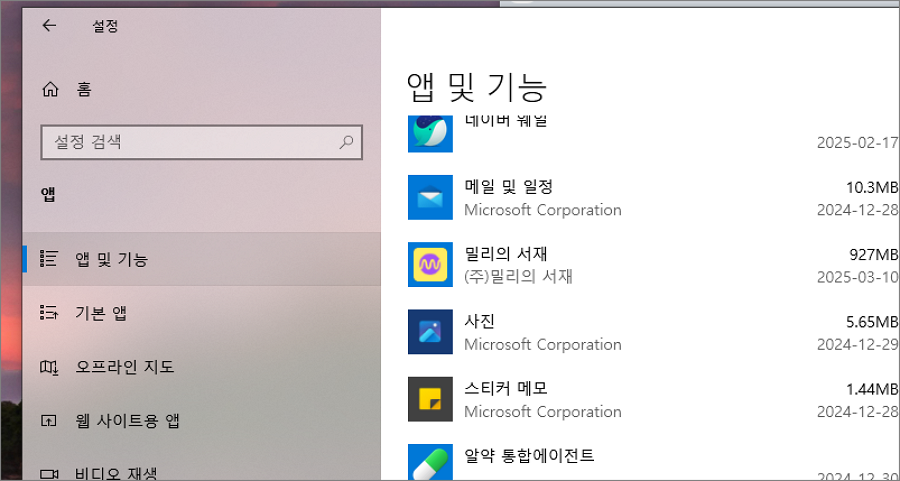Click the 927MB size value

[873, 254]
